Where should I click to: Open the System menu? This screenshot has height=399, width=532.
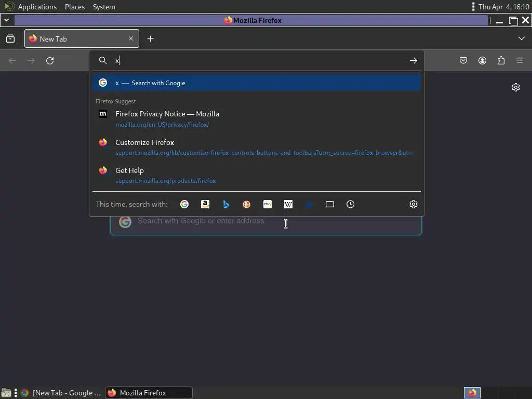[x=104, y=7]
